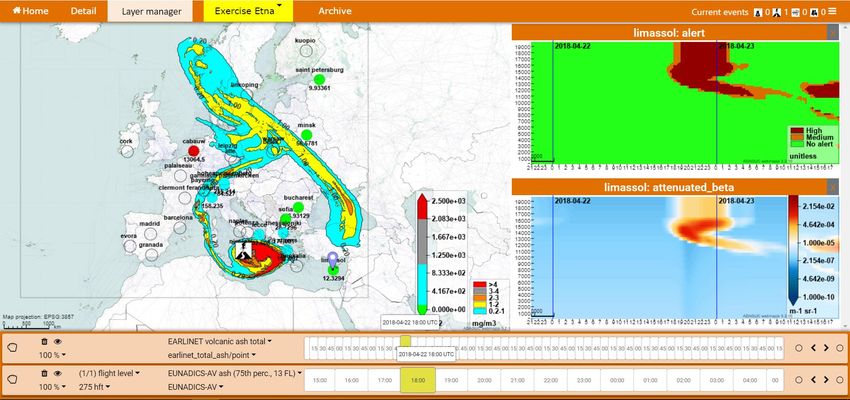Toggle visibility of EARLINET volcanic ash layer
This screenshot has height=400, width=850.
[57, 342]
